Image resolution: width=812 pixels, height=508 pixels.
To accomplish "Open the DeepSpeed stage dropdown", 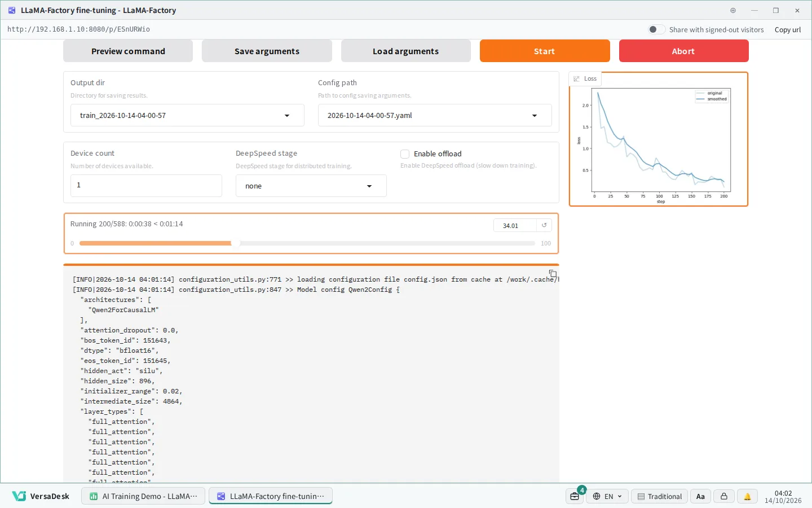I will tap(311, 186).
